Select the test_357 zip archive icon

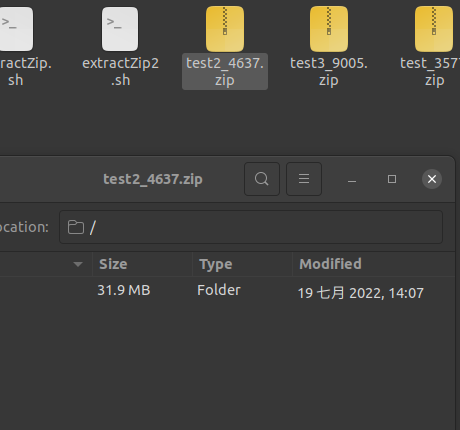point(434,29)
